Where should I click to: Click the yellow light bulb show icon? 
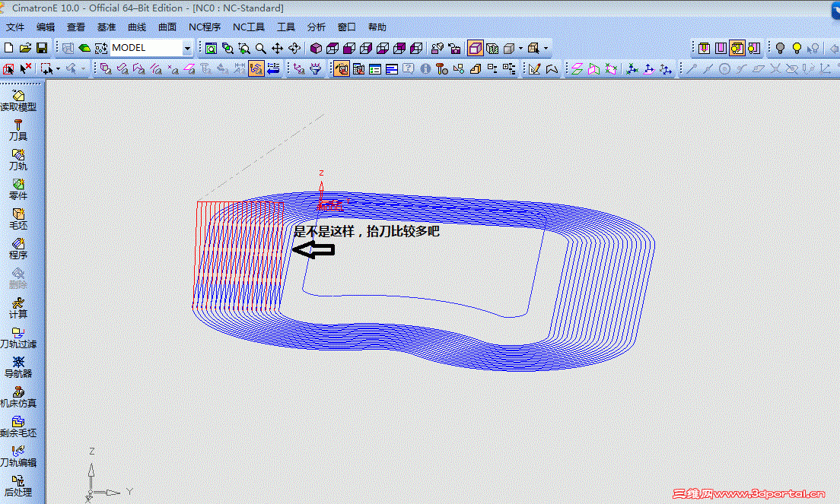(x=797, y=48)
